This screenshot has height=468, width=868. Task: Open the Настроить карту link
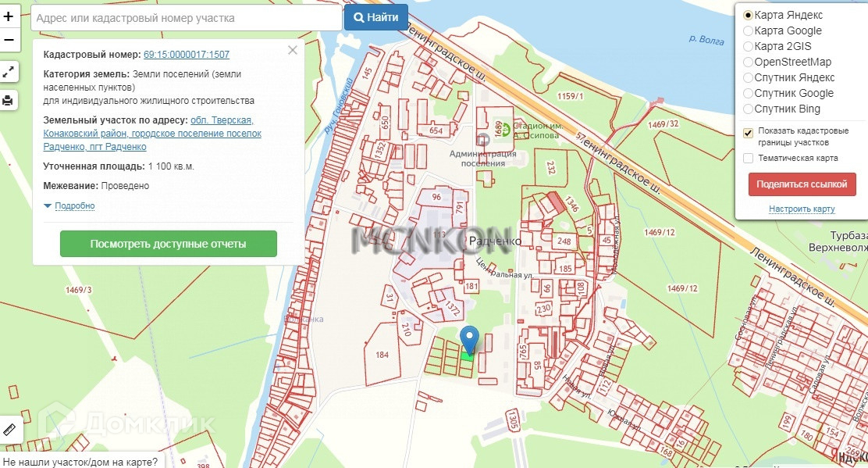pyautogui.click(x=802, y=209)
